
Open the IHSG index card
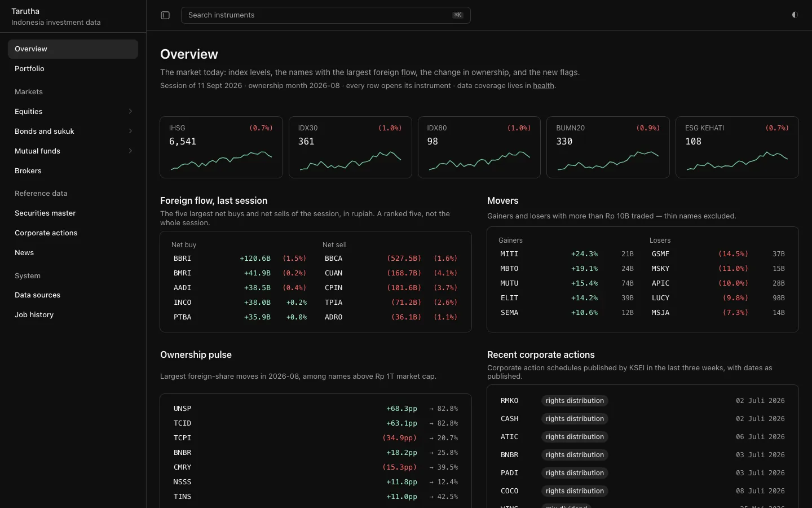(x=221, y=147)
